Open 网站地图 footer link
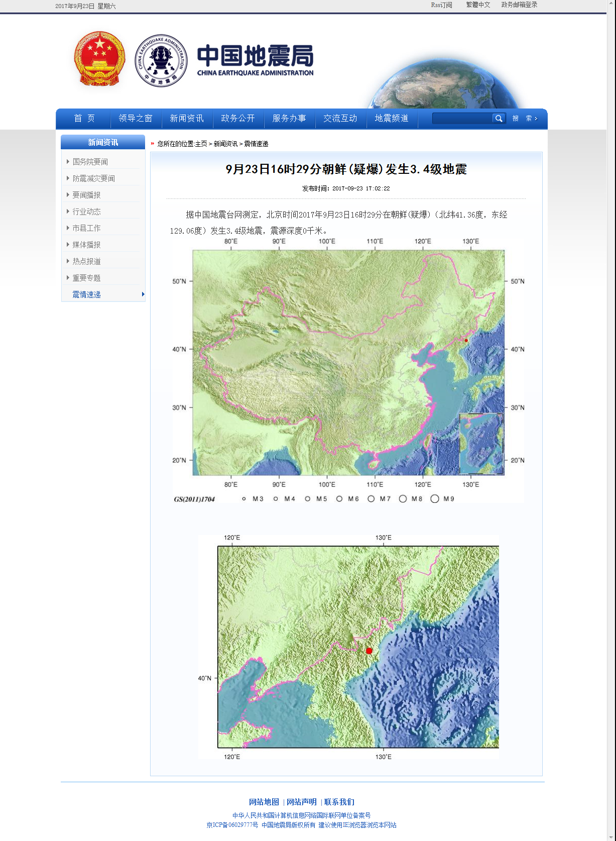 pos(264,802)
